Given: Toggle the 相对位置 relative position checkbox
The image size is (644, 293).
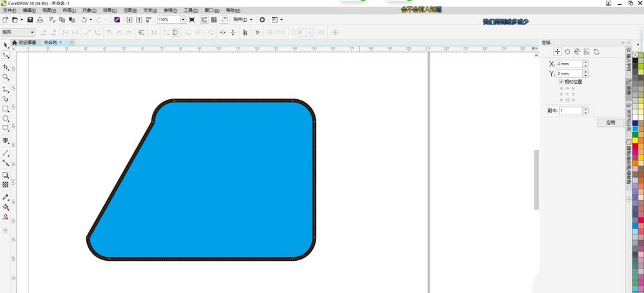Looking at the screenshot, I should point(562,81).
